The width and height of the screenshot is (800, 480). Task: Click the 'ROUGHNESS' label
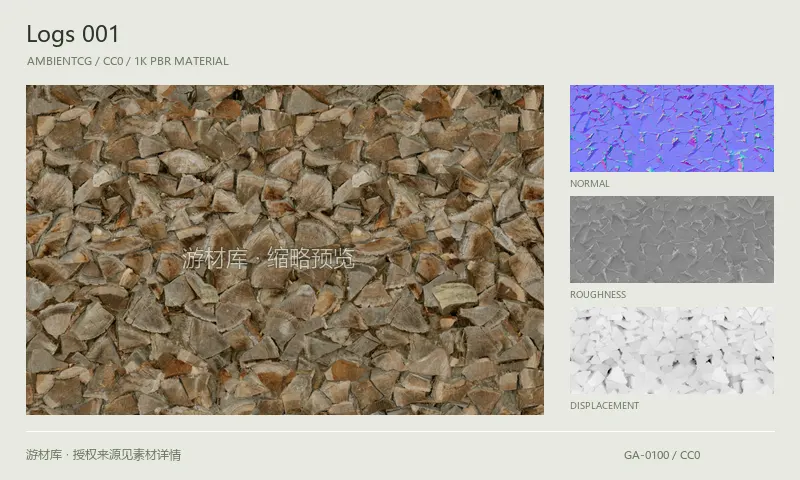[x=597, y=295]
